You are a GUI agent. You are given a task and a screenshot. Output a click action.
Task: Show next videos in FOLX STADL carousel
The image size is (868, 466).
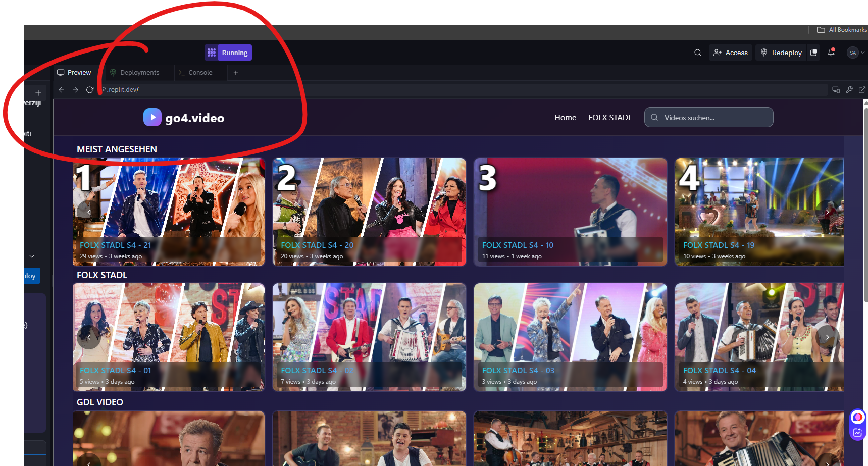tap(827, 337)
